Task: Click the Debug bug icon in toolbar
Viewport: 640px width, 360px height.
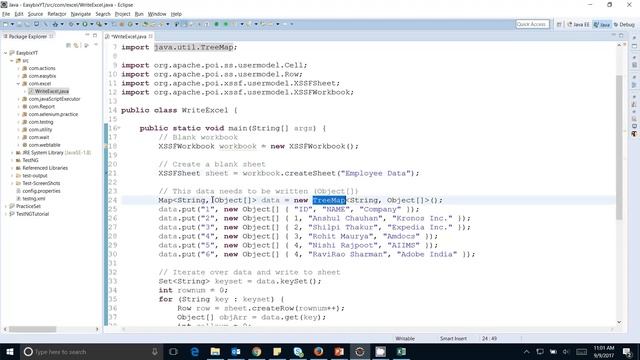Action: click(71, 24)
